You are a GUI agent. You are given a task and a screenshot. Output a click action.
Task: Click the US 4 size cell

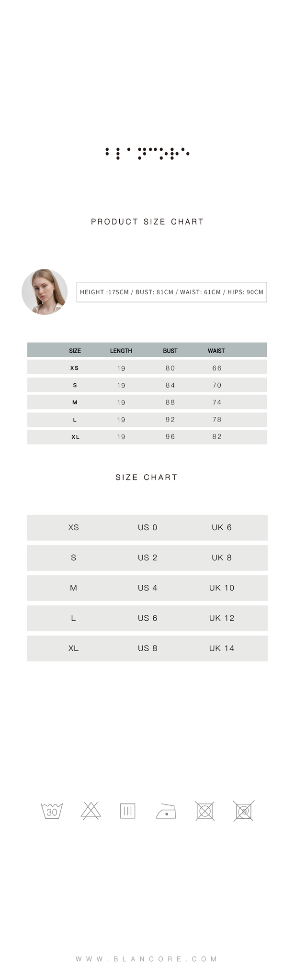coord(147,588)
